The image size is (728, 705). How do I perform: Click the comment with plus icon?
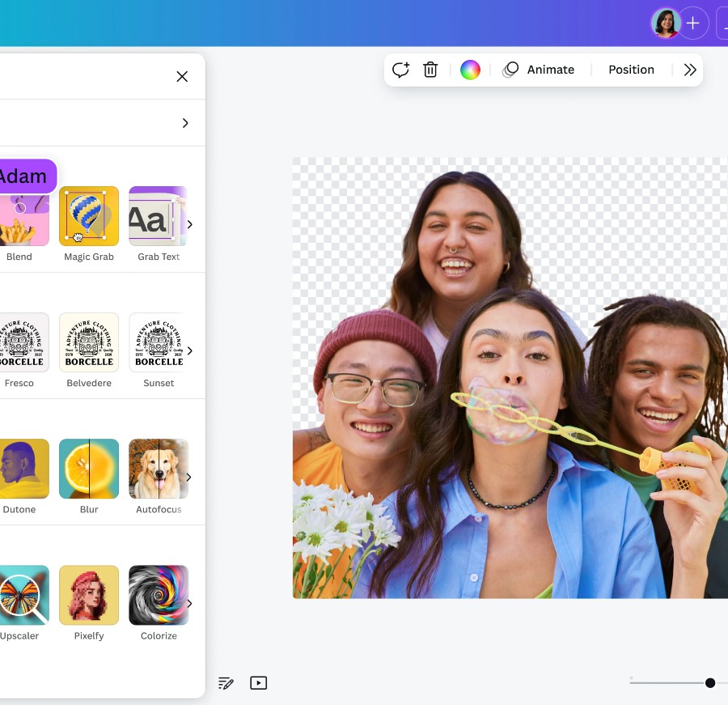tap(400, 70)
